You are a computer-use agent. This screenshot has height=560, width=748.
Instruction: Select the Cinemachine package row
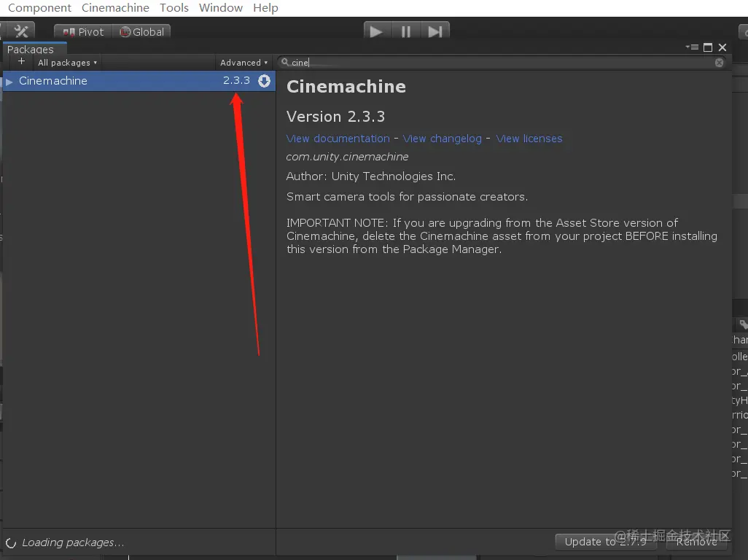coord(139,81)
